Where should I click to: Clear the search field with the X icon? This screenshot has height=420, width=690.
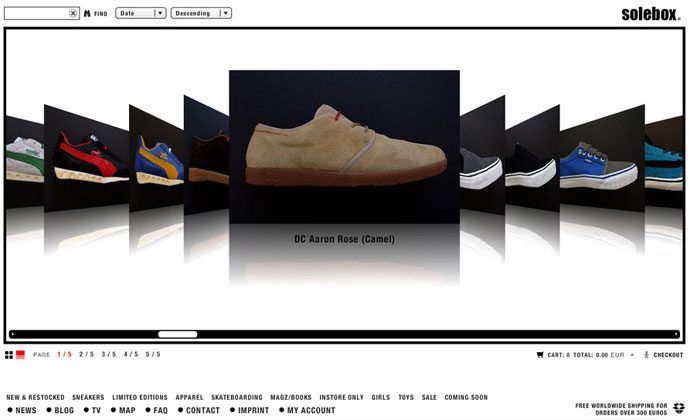[x=73, y=13]
